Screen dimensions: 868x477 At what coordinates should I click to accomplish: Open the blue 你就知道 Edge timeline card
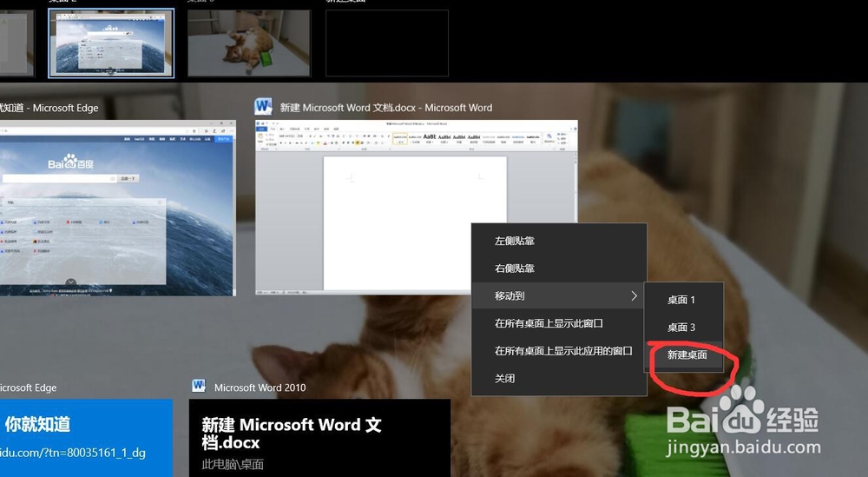coord(86,438)
